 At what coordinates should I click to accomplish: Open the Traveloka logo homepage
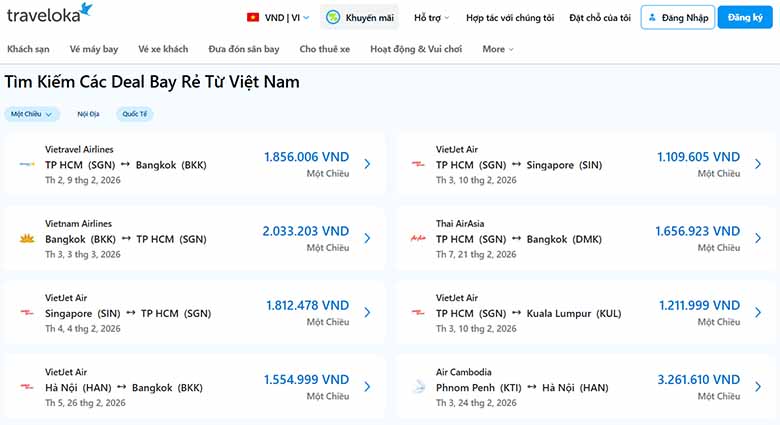[x=49, y=13]
